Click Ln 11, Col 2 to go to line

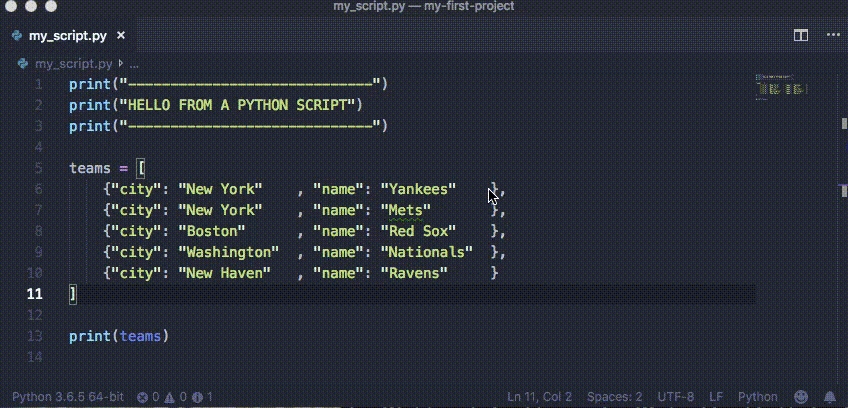point(541,397)
